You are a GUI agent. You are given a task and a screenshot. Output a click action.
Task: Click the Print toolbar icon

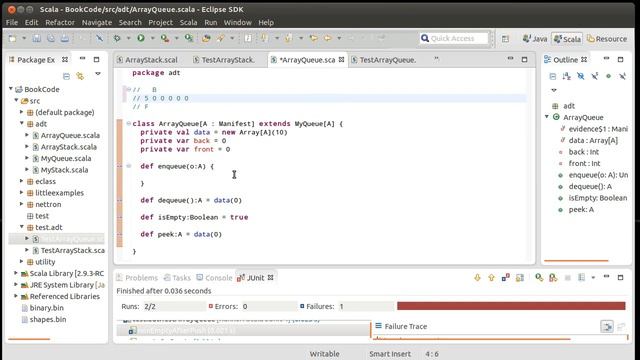pyautogui.click(x=64, y=38)
